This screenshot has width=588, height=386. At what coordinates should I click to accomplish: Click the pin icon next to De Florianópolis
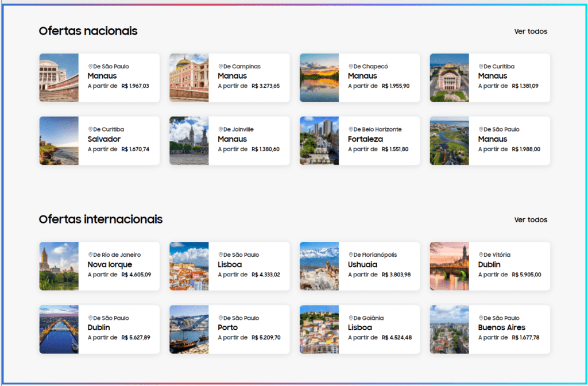point(351,255)
